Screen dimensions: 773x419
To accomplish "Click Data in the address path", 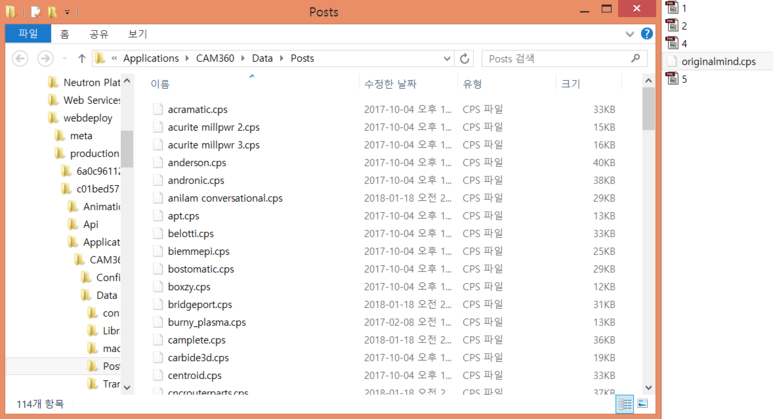I will 262,58.
